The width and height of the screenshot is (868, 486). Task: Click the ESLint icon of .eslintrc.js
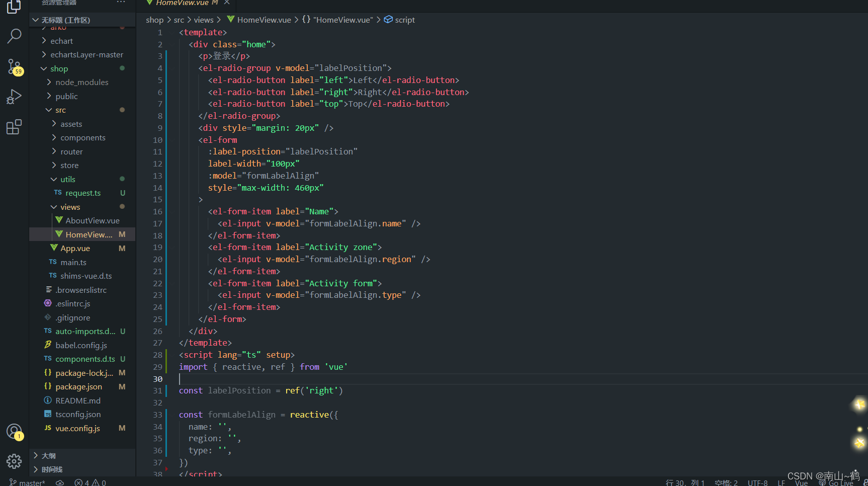(48, 303)
